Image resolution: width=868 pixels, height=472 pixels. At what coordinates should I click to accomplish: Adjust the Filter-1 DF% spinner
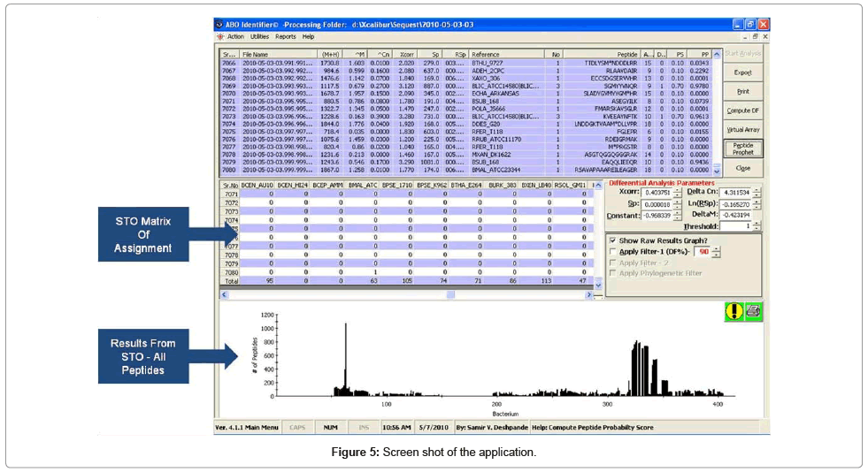716,252
